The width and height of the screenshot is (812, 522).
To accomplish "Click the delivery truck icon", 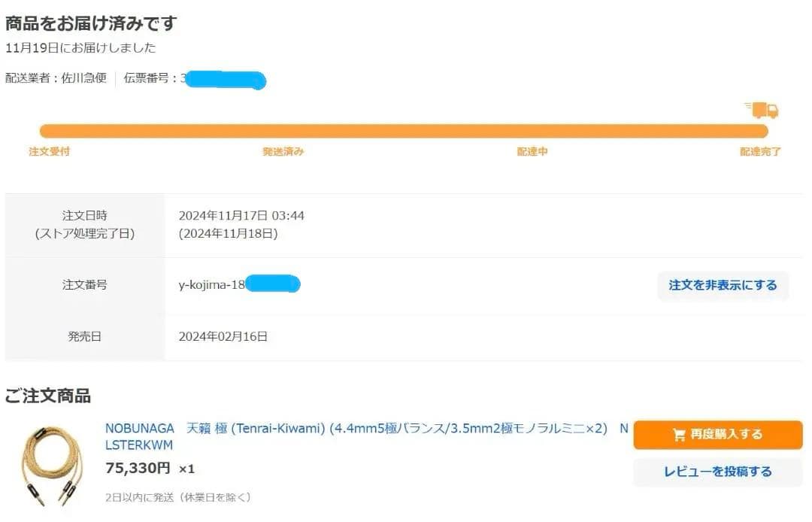I will [763, 111].
